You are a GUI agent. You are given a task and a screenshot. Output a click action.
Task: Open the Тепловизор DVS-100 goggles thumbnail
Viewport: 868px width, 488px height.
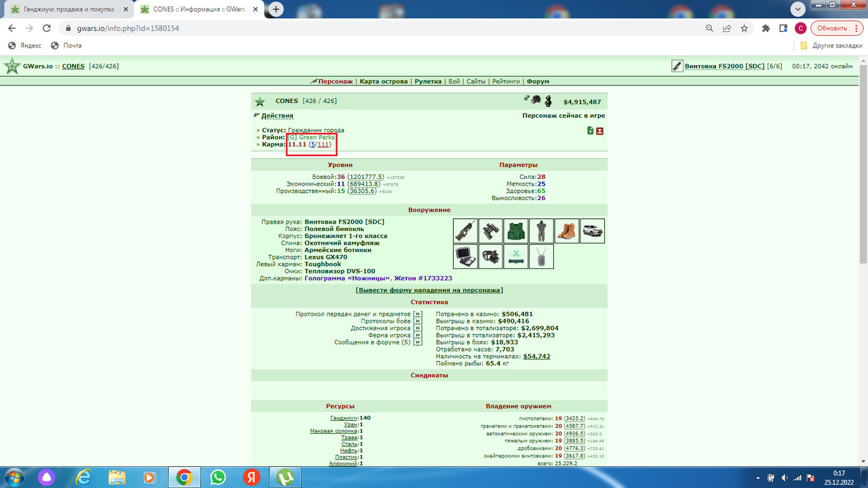pyautogui.click(x=491, y=256)
